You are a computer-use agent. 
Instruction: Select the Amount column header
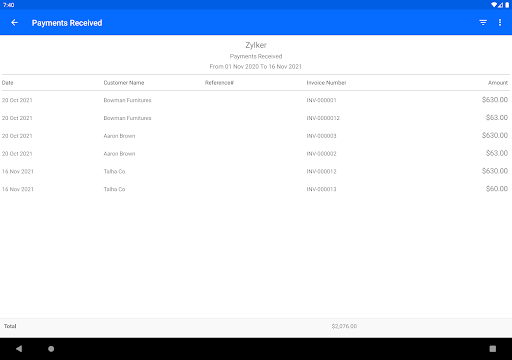pos(498,83)
